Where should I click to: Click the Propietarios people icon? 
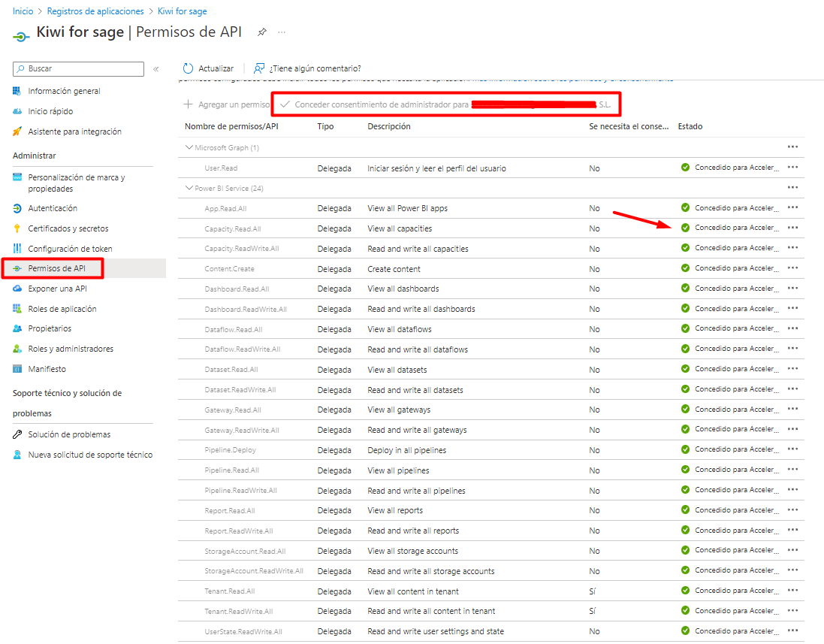(x=17, y=328)
